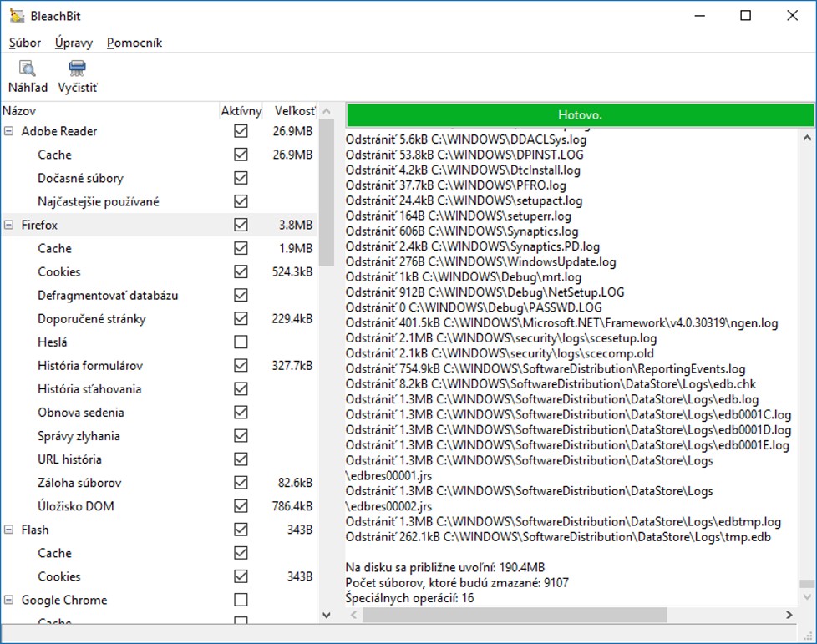Image resolution: width=817 pixels, height=644 pixels.
Task: Click the Náhľad preview toolbar icon
Action: point(28,69)
